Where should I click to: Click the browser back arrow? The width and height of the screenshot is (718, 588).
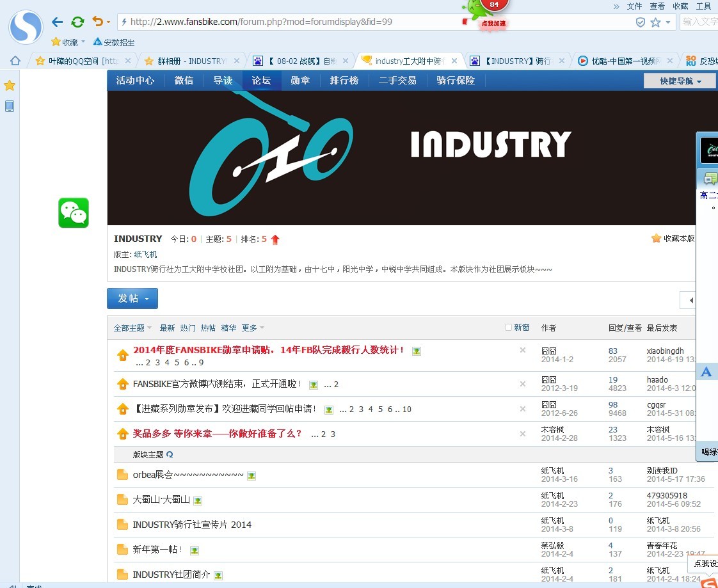click(x=57, y=22)
